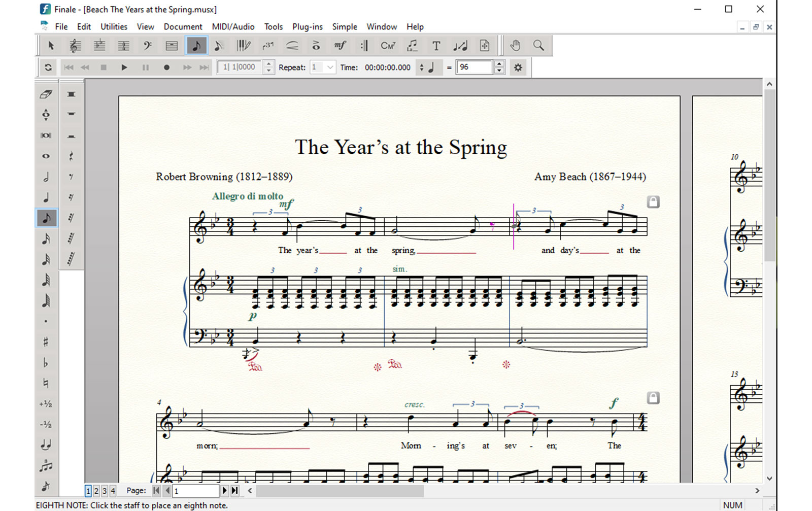
Task: Select the Smart Shape slur tool
Action: click(x=292, y=46)
